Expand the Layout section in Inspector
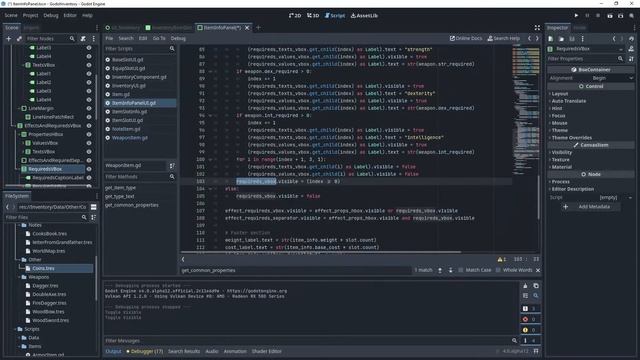Image resolution: width=640 pixels, height=360 pixels. tap(560, 93)
